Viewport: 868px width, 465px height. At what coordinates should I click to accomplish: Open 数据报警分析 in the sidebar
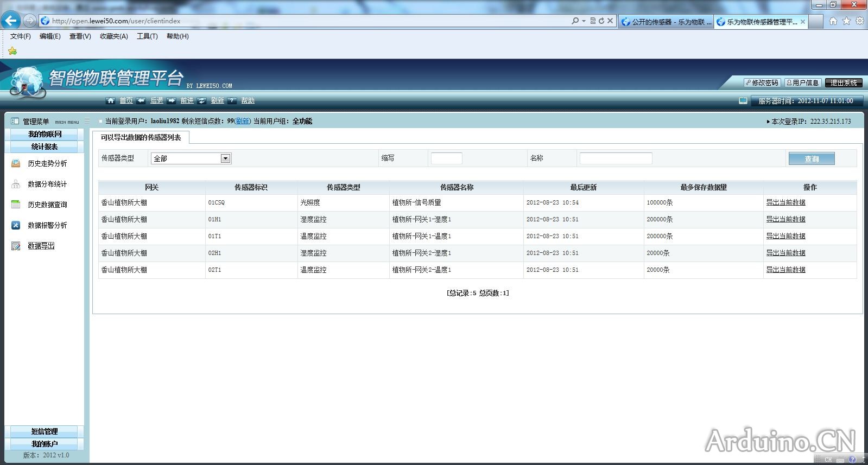(47, 225)
